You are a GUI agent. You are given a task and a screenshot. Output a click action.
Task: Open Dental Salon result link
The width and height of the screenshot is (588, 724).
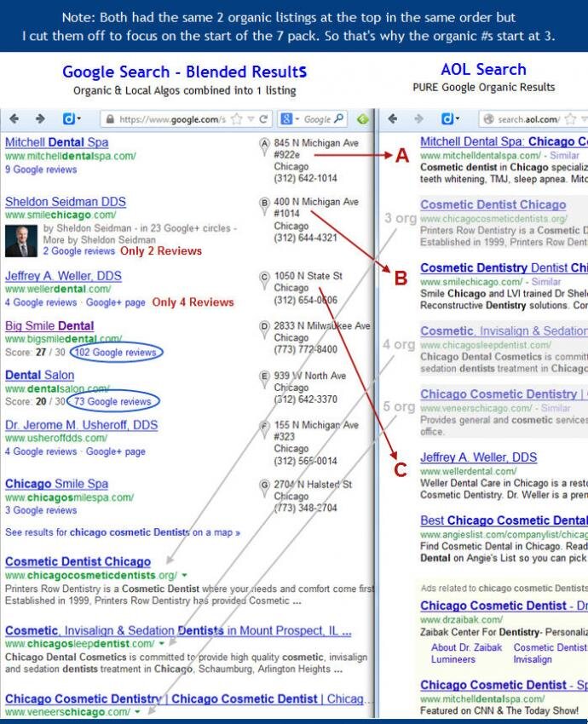[40, 376]
